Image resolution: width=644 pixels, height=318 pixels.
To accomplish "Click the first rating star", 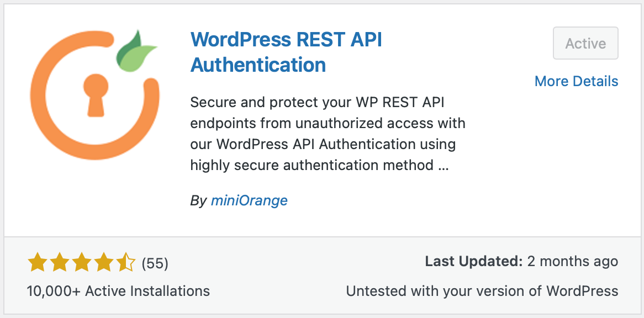I will 36,263.
